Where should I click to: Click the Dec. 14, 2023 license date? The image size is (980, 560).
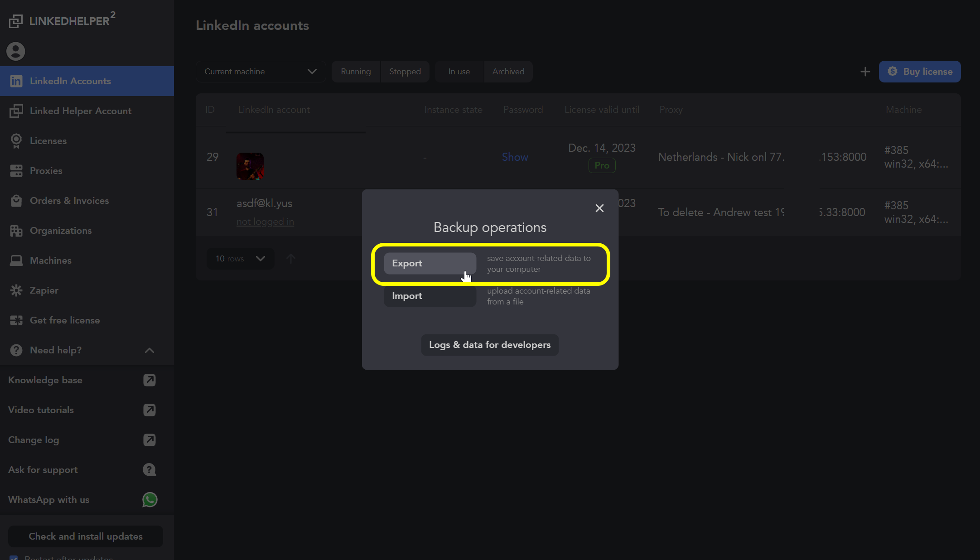point(602,148)
